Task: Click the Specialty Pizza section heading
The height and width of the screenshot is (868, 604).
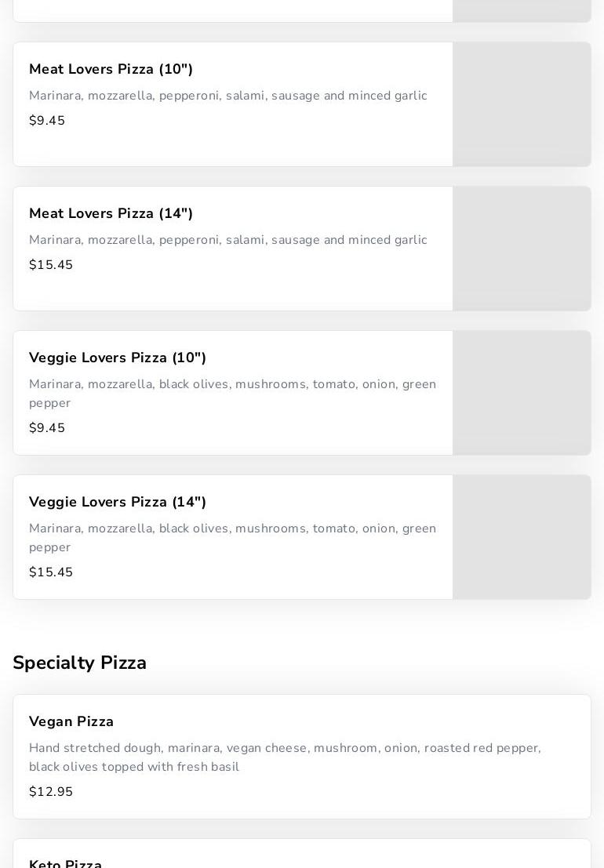Action: click(80, 663)
